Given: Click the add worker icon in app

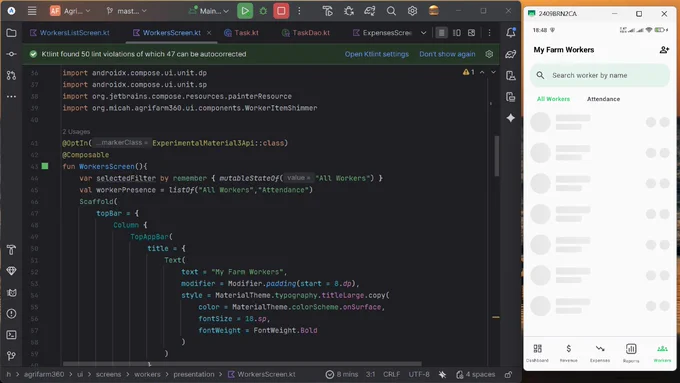Looking at the screenshot, I should (664, 50).
